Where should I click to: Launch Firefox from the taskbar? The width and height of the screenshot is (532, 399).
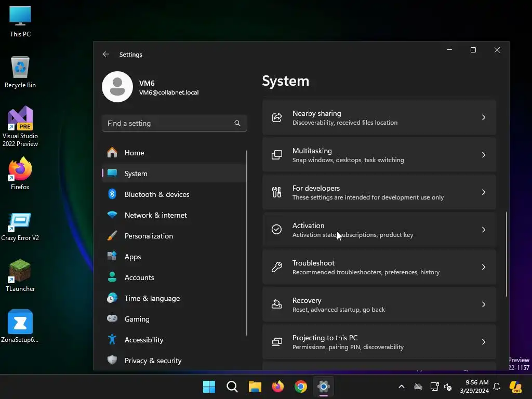click(x=278, y=387)
